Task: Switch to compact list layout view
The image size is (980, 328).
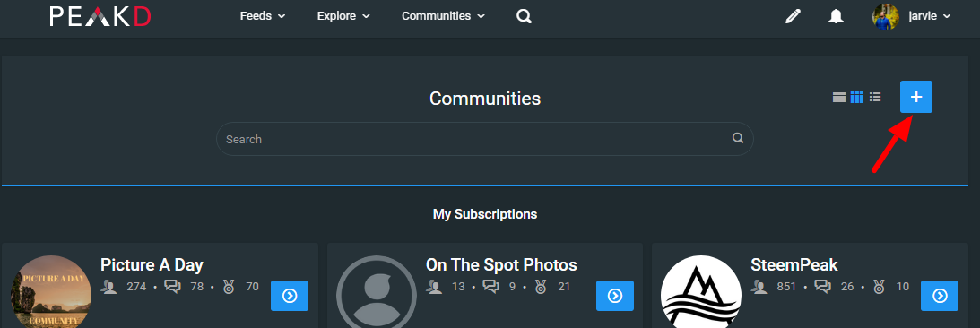Action: 875,97
